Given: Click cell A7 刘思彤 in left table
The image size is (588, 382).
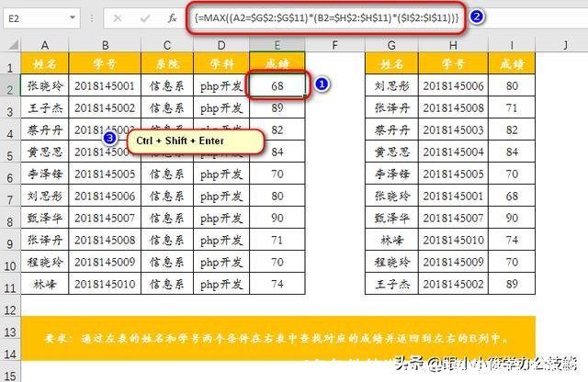Looking at the screenshot, I should (x=45, y=197).
